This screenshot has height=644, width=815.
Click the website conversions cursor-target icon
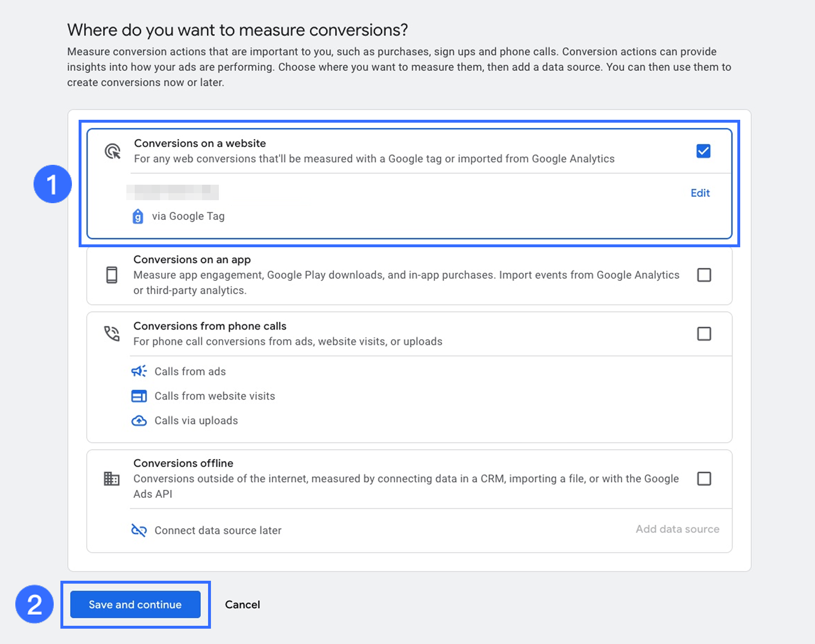[113, 151]
